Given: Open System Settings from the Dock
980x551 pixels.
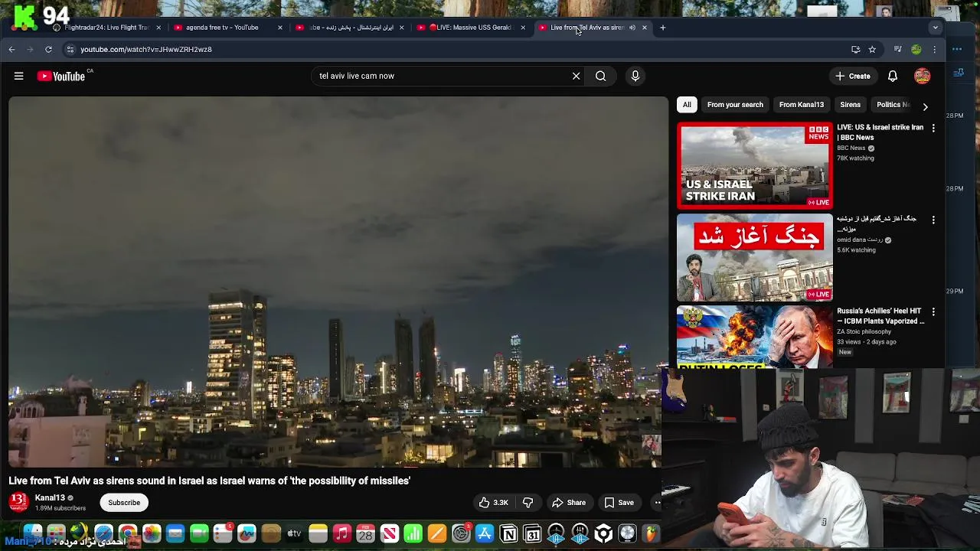Looking at the screenshot, I should click(x=461, y=533).
